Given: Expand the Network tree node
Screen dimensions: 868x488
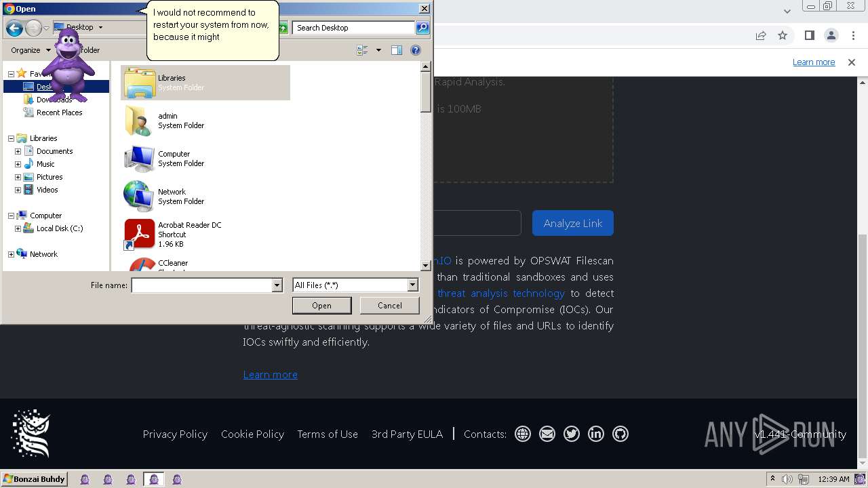Looking at the screenshot, I should pyautogui.click(x=11, y=254).
